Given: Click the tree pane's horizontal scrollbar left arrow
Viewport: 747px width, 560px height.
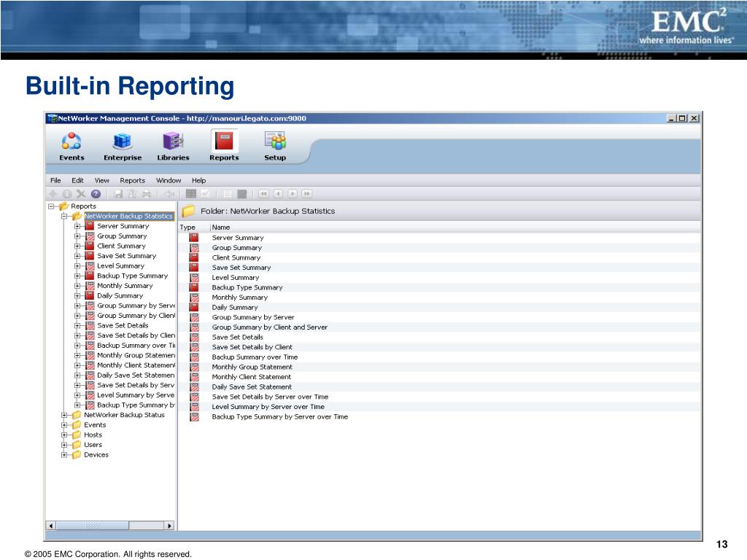Looking at the screenshot, I should pyautogui.click(x=51, y=526).
